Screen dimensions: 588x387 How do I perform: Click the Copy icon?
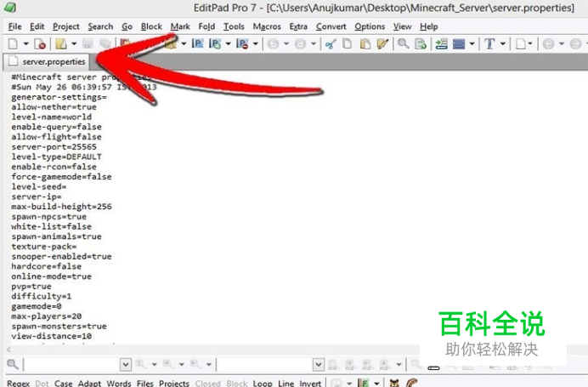coord(348,44)
